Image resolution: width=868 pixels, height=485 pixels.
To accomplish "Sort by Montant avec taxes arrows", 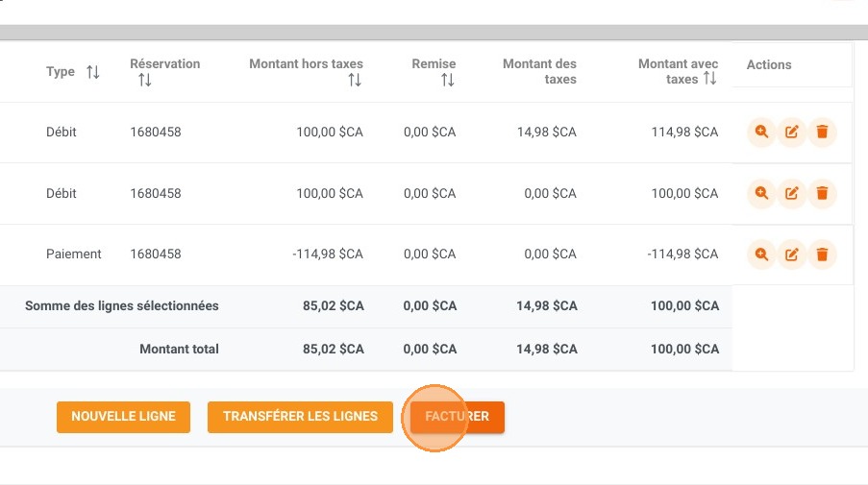I will (710, 79).
